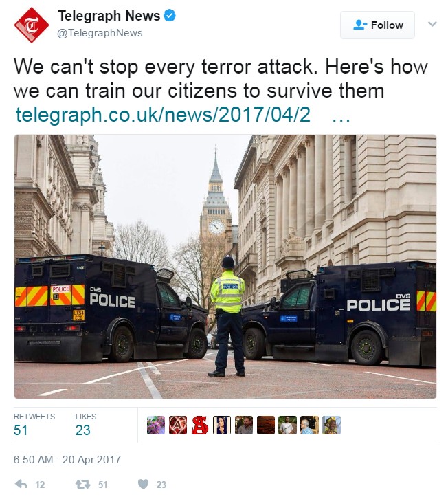This screenshot has height=499, width=448.
Task: Open the 6:50 AM tweet timestamp
Action: (x=67, y=460)
